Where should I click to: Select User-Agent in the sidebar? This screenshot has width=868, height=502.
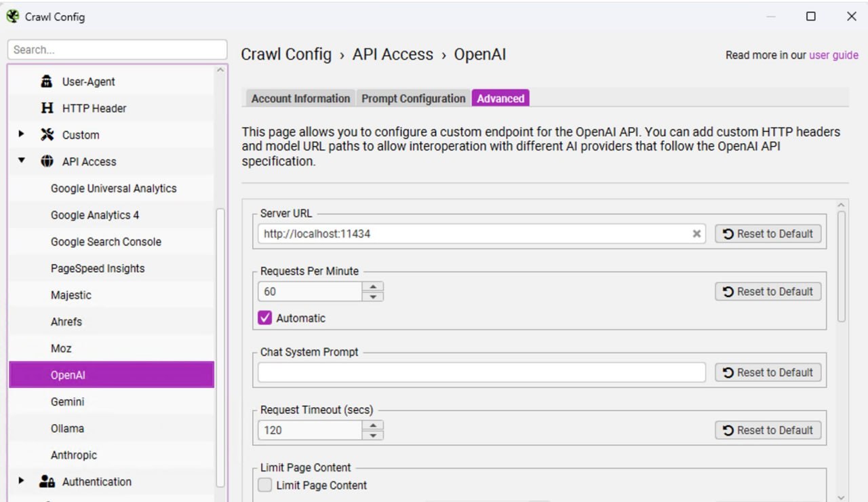(111, 81)
